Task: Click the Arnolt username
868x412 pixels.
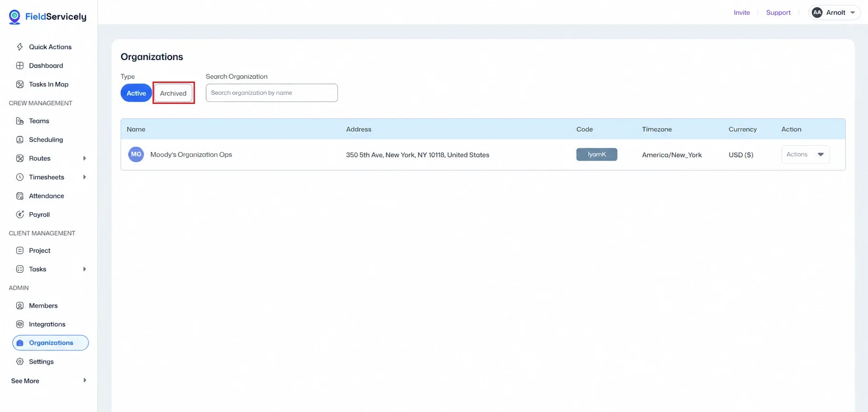Action: (x=836, y=12)
